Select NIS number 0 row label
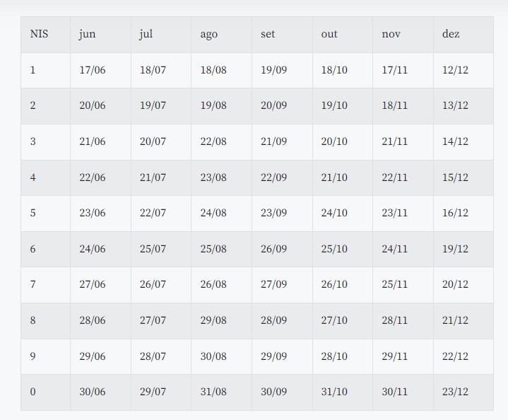 pyautogui.click(x=33, y=392)
